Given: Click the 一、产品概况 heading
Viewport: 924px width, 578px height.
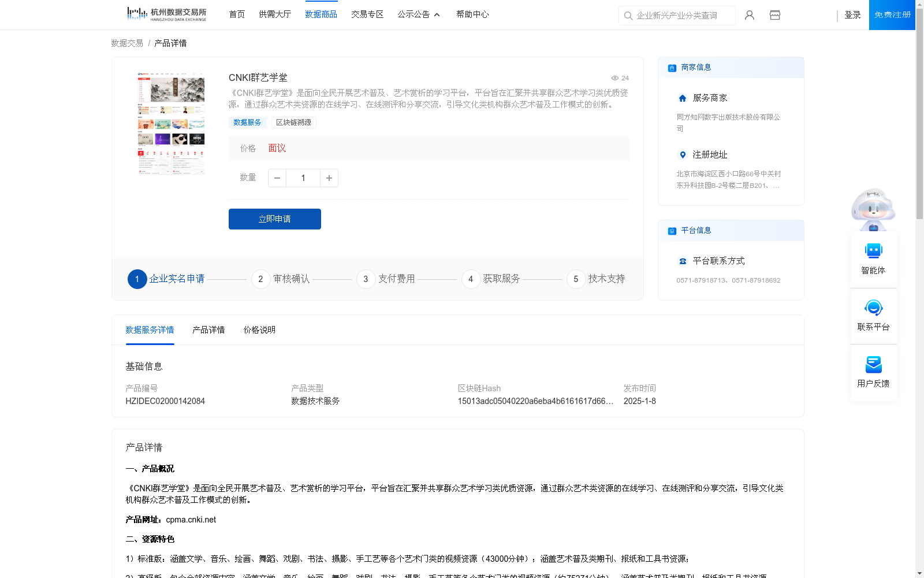Looking at the screenshot, I should point(150,469).
